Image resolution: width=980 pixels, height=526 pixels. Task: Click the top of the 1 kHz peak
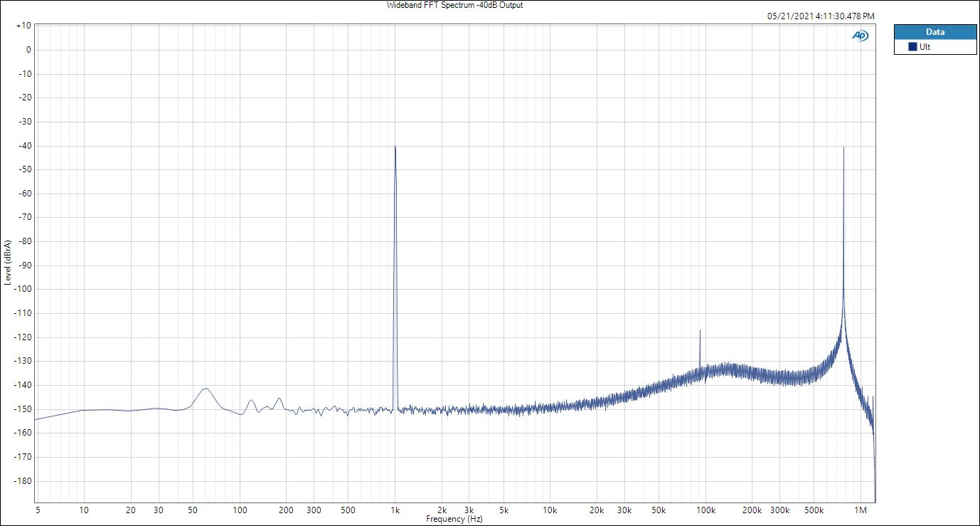[x=395, y=147]
